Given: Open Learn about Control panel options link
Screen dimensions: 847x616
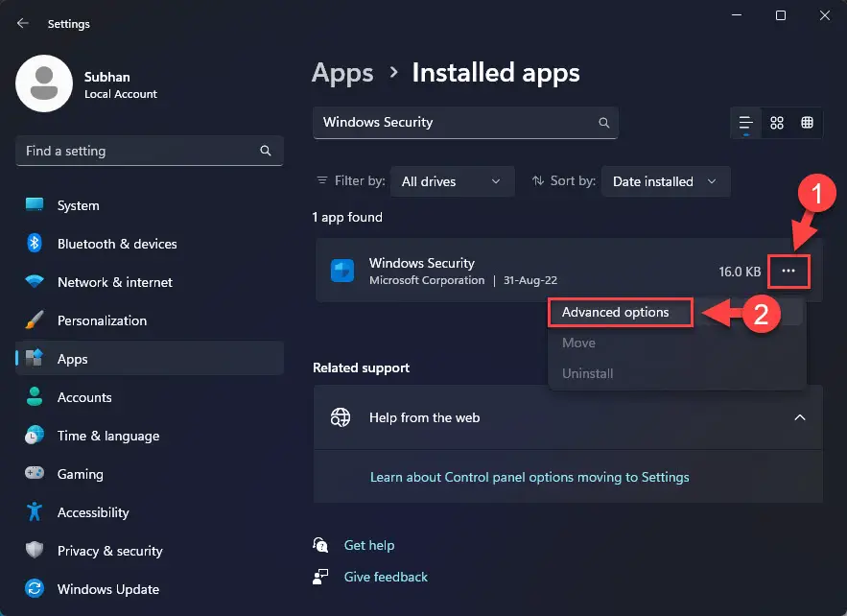Looking at the screenshot, I should coord(529,477).
